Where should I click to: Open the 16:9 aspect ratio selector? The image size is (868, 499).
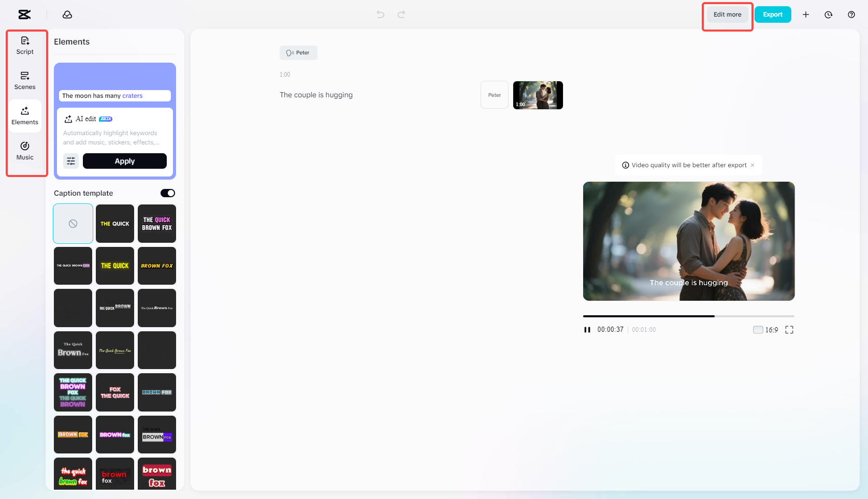tap(765, 330)
